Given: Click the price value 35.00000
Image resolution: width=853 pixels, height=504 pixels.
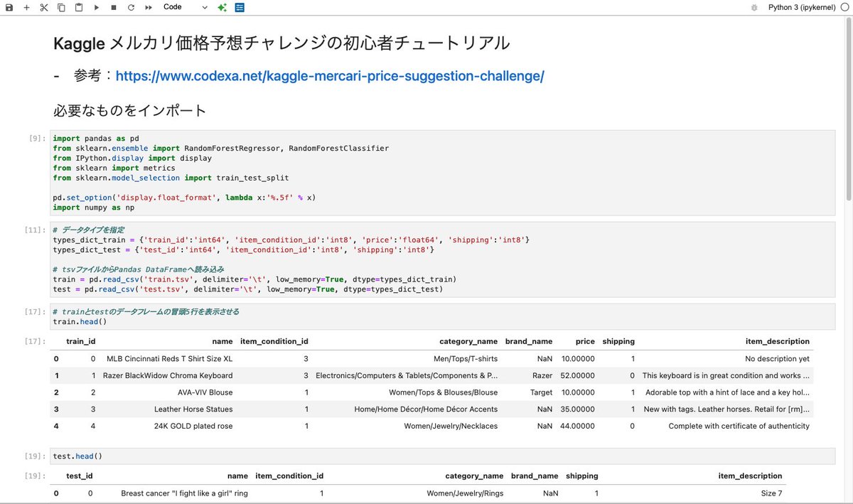Looking at the screenshot, I should pyautogui.click(x=577, y=409).
